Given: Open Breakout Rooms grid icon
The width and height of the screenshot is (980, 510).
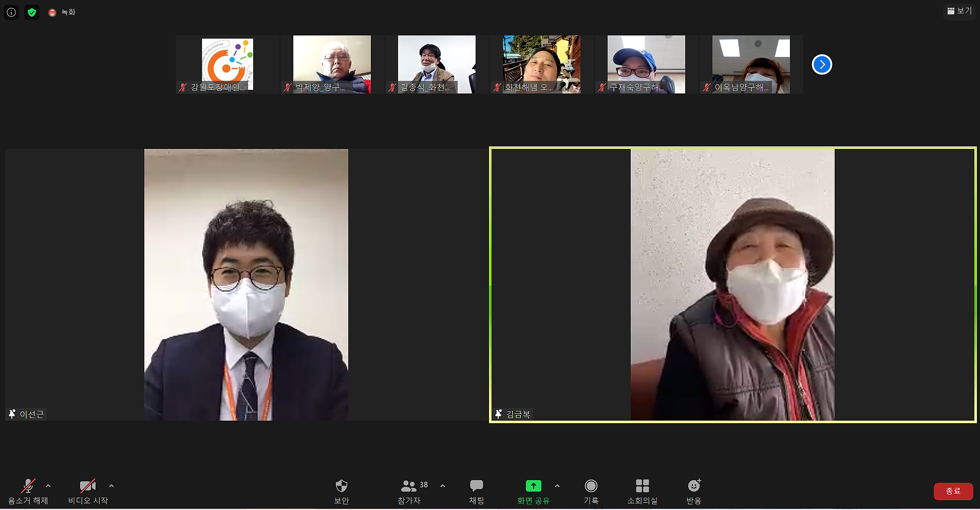Looking at the screenshot, I should (x=642, y=492).
